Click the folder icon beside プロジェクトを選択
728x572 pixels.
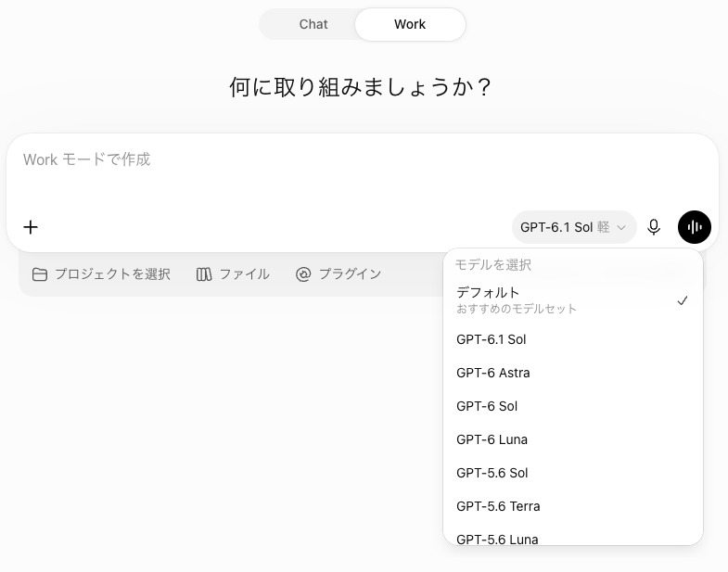point(40,274)
